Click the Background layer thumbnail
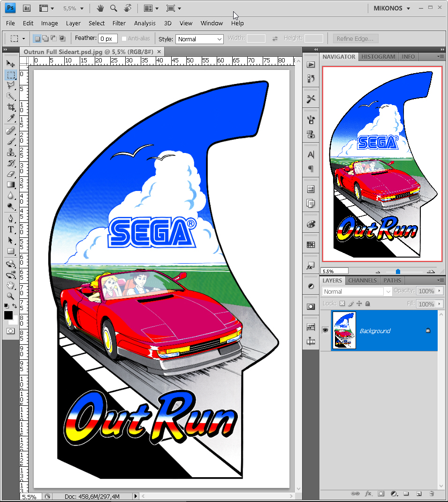Viewport: 448px width, 502px height. coord(345,330)
